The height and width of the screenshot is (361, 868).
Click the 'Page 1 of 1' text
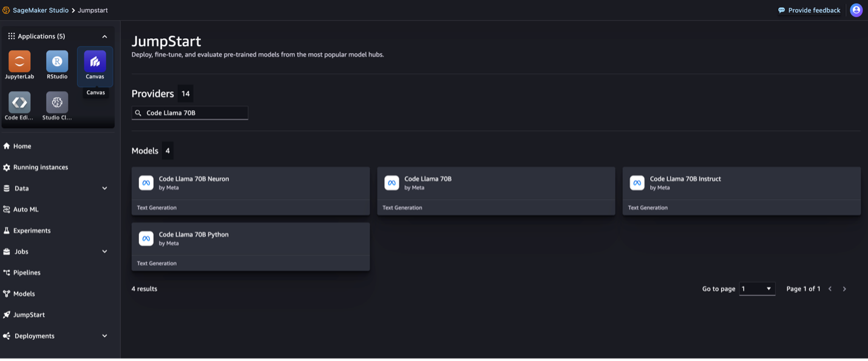pyautogui.click(x=803, y=289)
